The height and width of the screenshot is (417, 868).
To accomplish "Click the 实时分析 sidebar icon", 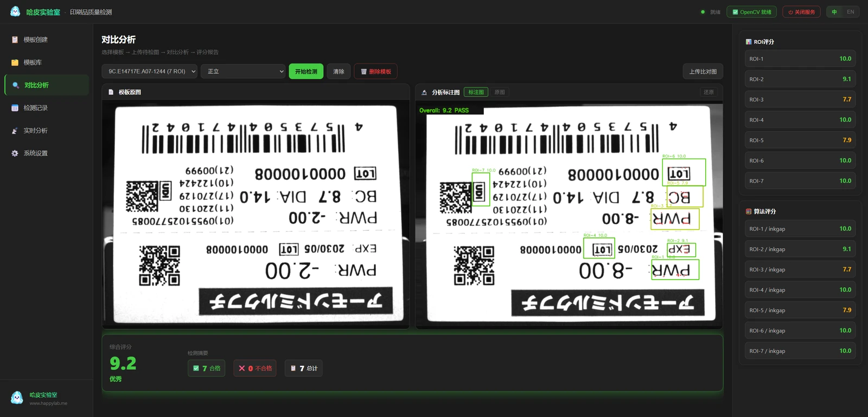I will click(x=15, y=131).
